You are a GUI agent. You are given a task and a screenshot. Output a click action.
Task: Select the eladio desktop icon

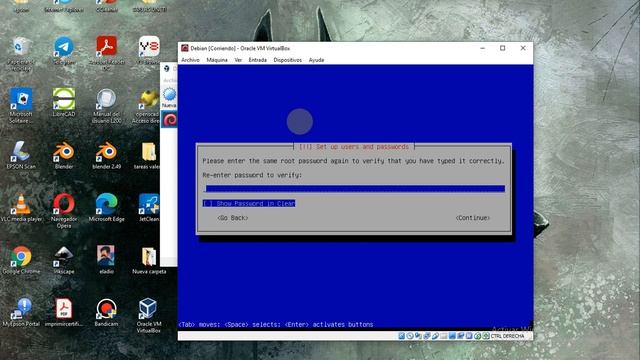coord(106,260)
